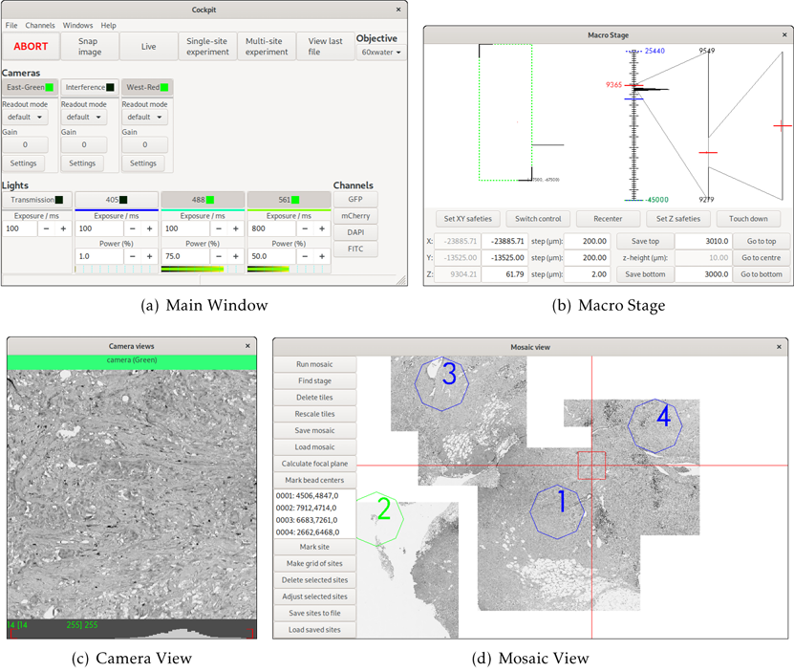Increase 561 exposure with plus
Image resolution: width=794 pixels, height=672 pixels.
322,228
